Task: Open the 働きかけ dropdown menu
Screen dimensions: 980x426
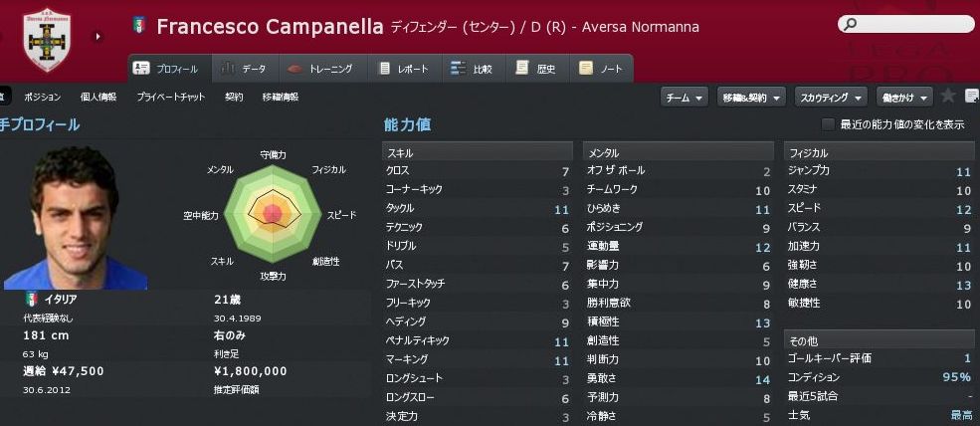Action: (x=904, y=97)
